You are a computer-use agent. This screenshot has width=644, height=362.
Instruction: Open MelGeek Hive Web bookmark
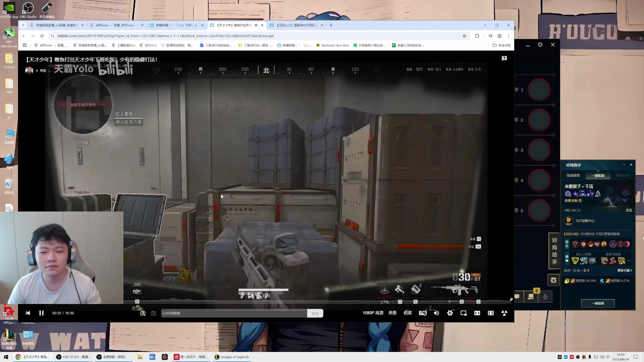click(332, 45)
